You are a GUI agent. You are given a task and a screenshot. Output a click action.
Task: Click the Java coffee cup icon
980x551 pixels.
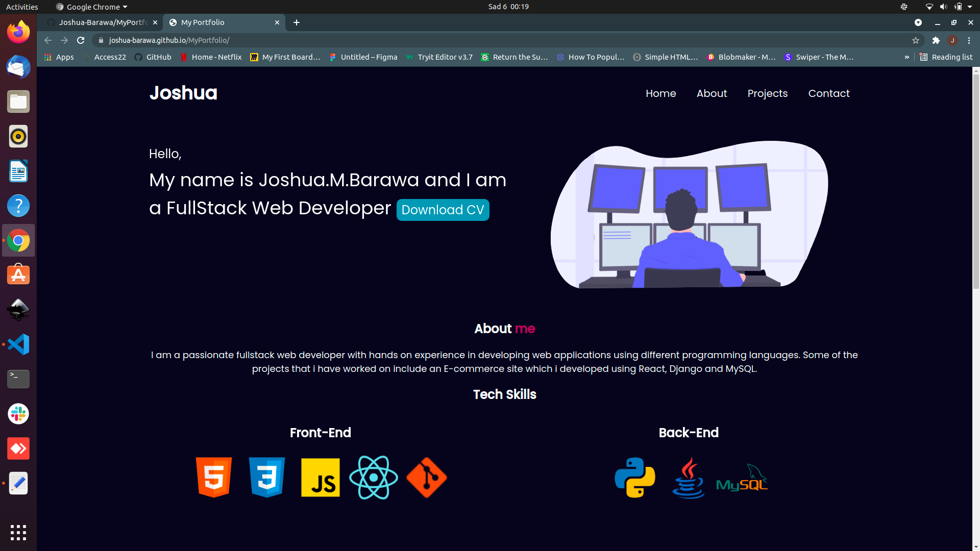(689, 478)
